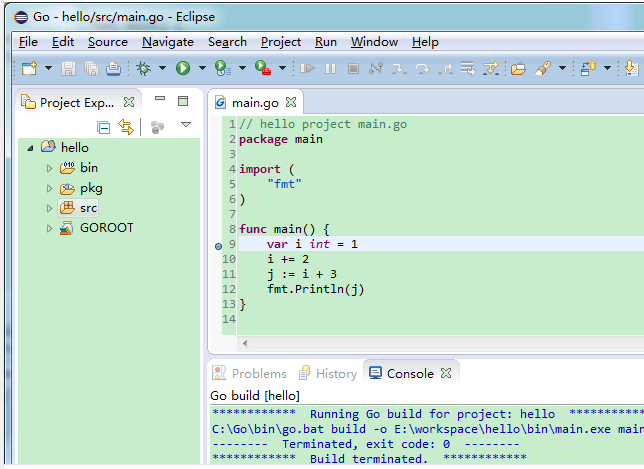The width and height of the screenshot is (644, 469).
Task: Open the Project Explorer View Menu triangle
Action: point(186,124)
